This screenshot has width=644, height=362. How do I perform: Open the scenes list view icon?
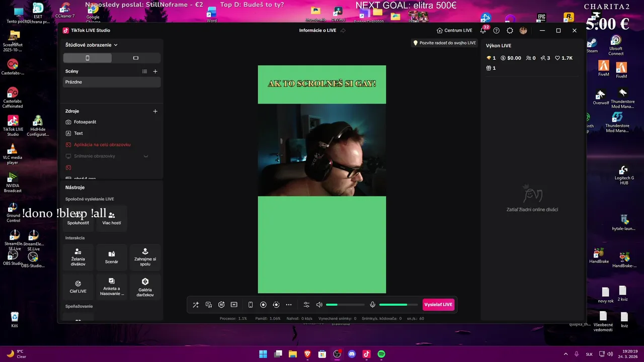tap(144, 71)
